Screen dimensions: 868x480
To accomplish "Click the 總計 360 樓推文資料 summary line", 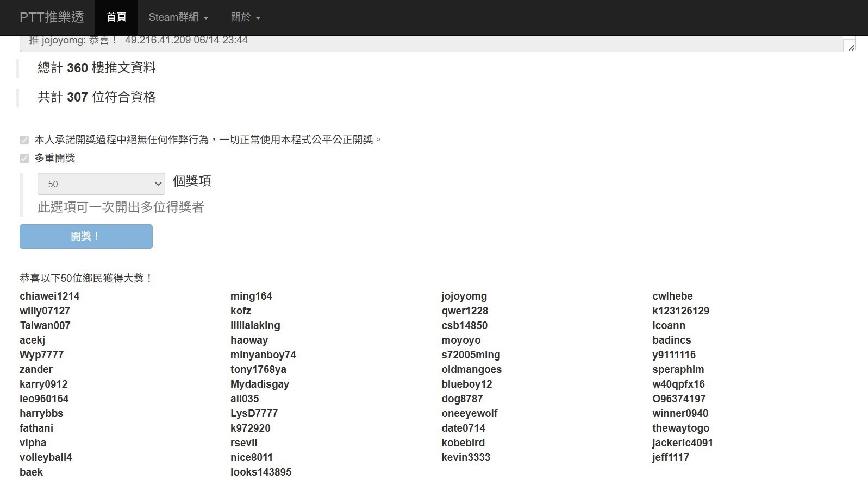I will (97, 68).
